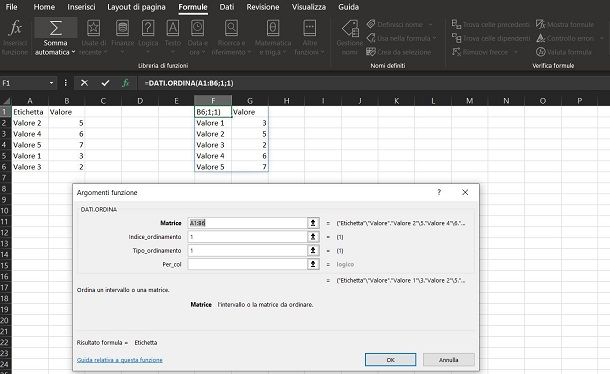This screenshot has width=610, height=374.
Task: Click Definisci nome in Nomi definiti group
Action: (400, 24)
